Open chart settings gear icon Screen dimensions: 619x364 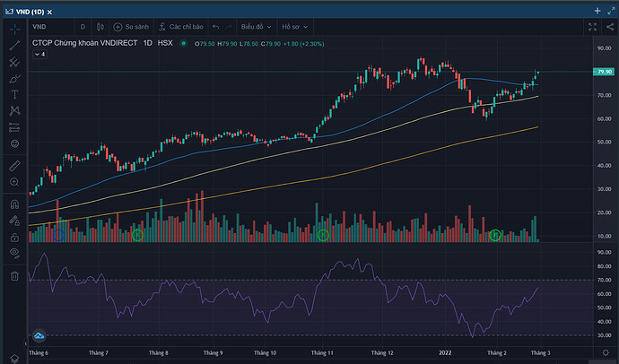click(606, 353)
